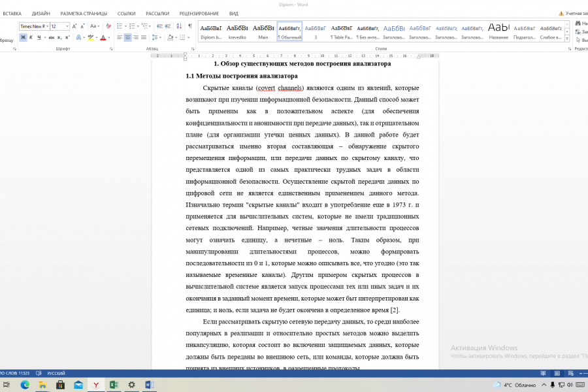Screen dimensions: 588x392
Task: Open Paragraph dialog launcher (Абзац)
Action: (x=193, y=49)
